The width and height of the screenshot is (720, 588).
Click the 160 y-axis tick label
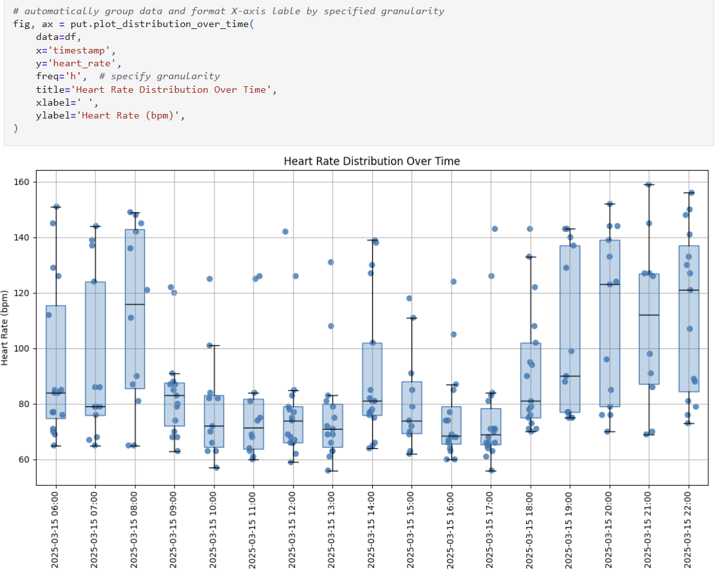23,182
